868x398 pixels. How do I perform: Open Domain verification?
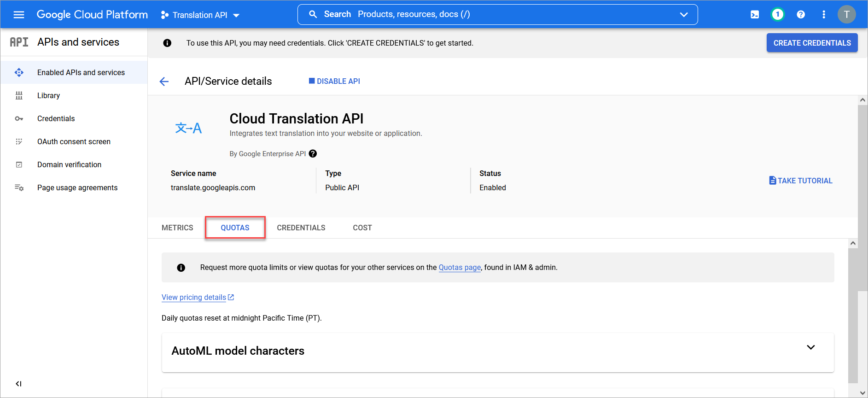coord(74,164)
